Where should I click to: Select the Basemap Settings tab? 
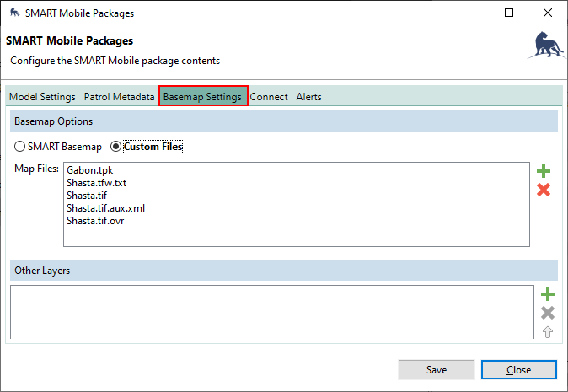[202, 97]
